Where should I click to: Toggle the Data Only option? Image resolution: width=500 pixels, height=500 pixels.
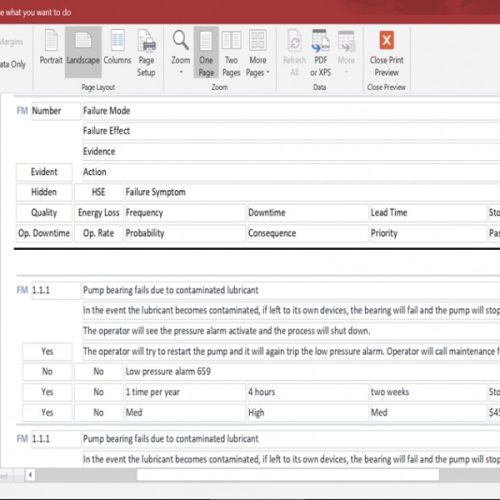point(12,64)
